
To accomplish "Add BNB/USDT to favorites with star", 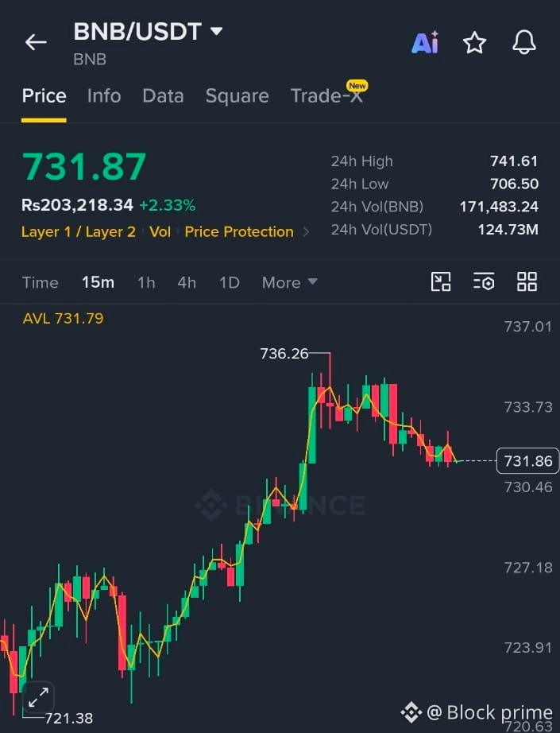I will tap(474, 43).
